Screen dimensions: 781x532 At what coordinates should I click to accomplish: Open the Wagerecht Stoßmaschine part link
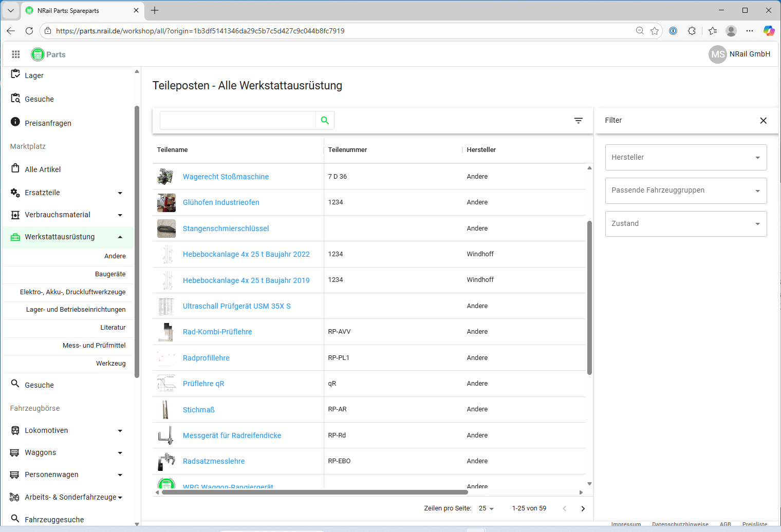pos(226,177)
